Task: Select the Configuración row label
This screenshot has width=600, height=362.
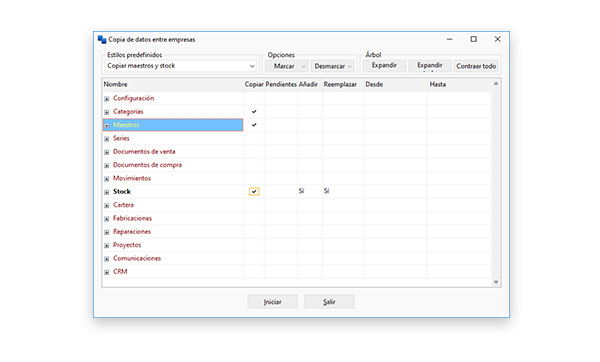Action: point(134,98)
